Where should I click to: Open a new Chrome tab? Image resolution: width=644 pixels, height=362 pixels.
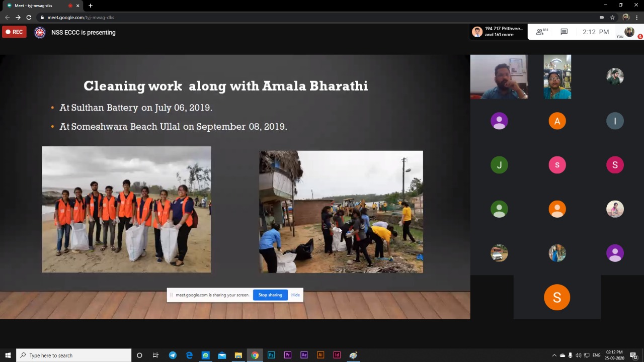coord(91,6)
